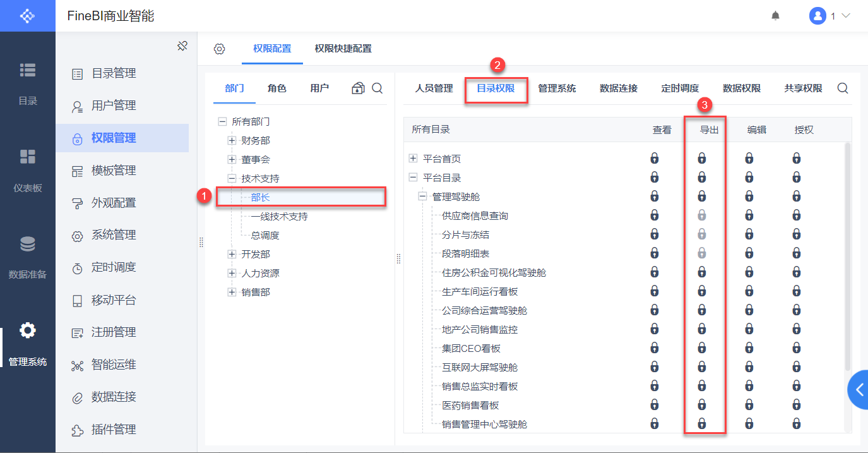
Task: Switch to 权限配置 tab
Action: point(272,49)
